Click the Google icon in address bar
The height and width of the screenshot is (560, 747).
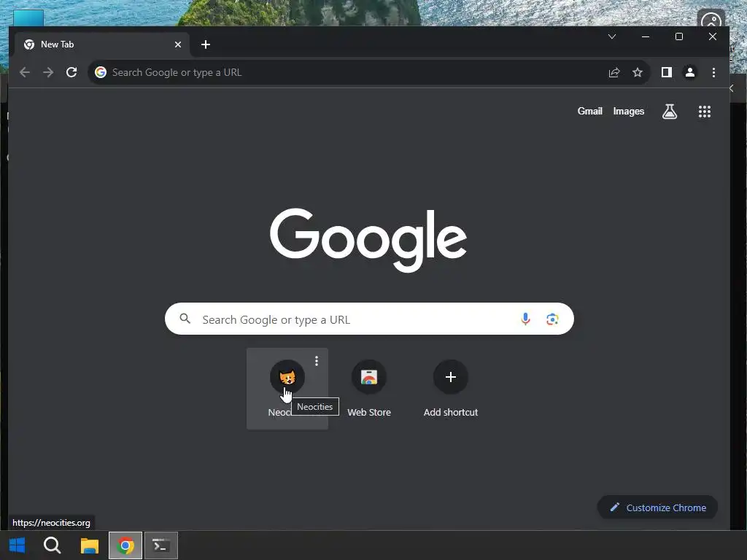click(x=101, y=72)
